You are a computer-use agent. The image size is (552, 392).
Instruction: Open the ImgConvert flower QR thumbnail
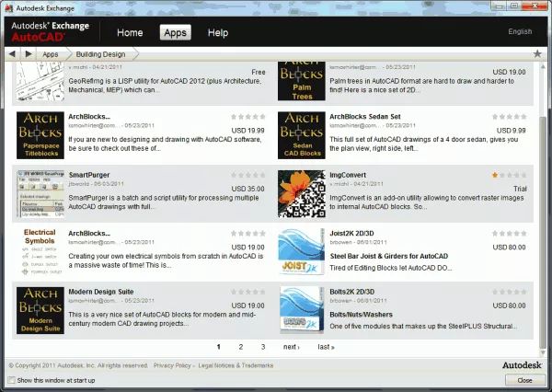(302, 194)
